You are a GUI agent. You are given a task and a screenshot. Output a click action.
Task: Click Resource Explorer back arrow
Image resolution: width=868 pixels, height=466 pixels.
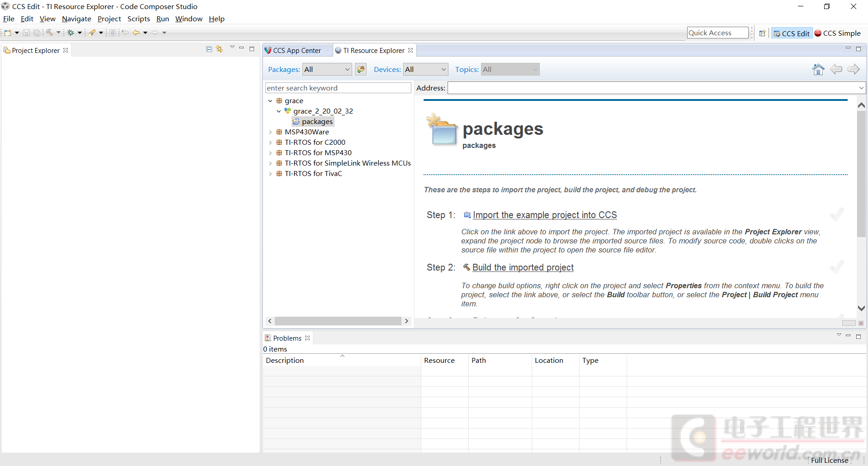[836, 69]
